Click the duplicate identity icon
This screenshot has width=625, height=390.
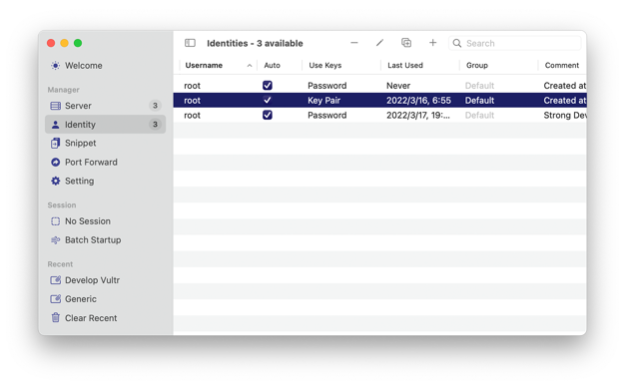[x=406, y=43]
